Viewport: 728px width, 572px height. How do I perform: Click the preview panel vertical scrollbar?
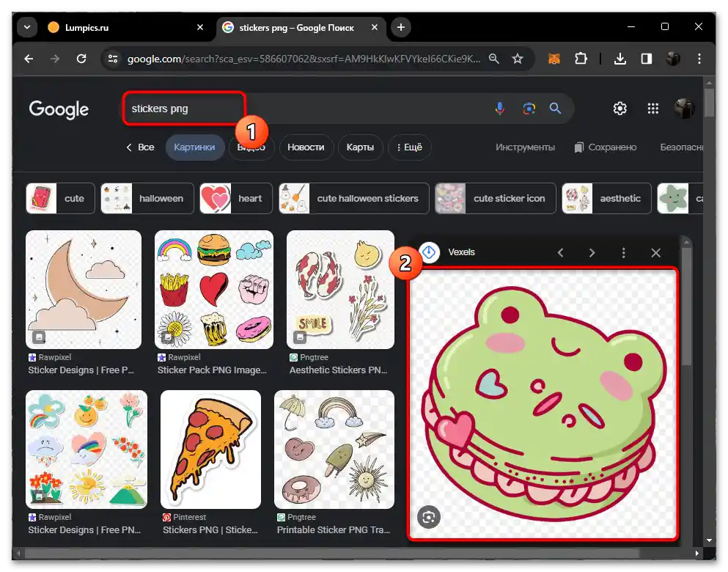coord(686,307)
